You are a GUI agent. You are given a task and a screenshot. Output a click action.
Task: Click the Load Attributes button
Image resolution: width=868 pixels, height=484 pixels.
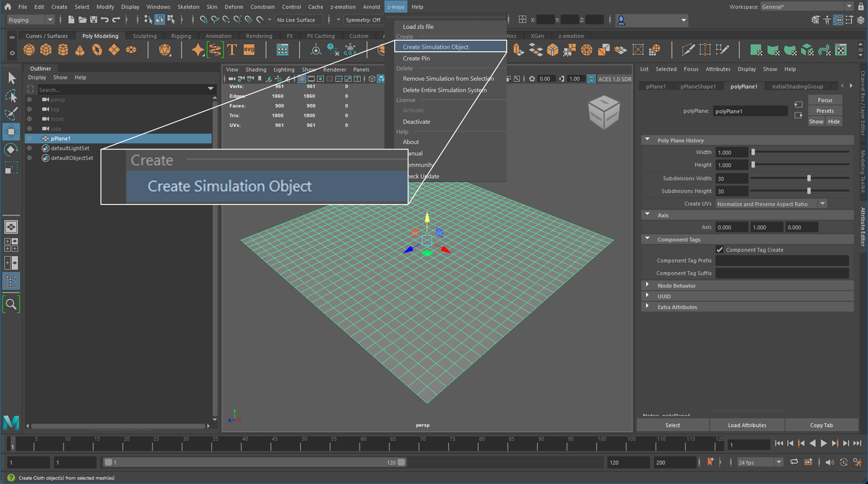pos(747,425)
